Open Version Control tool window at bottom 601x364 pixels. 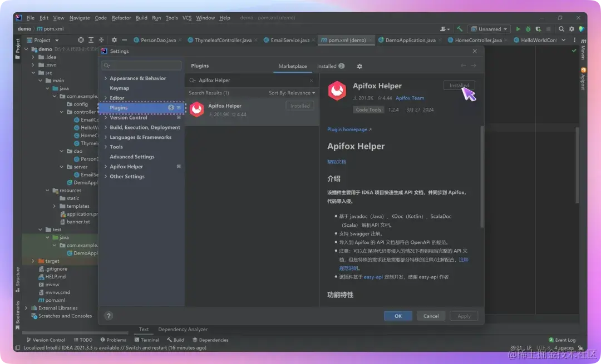click(x=46, y=340)
